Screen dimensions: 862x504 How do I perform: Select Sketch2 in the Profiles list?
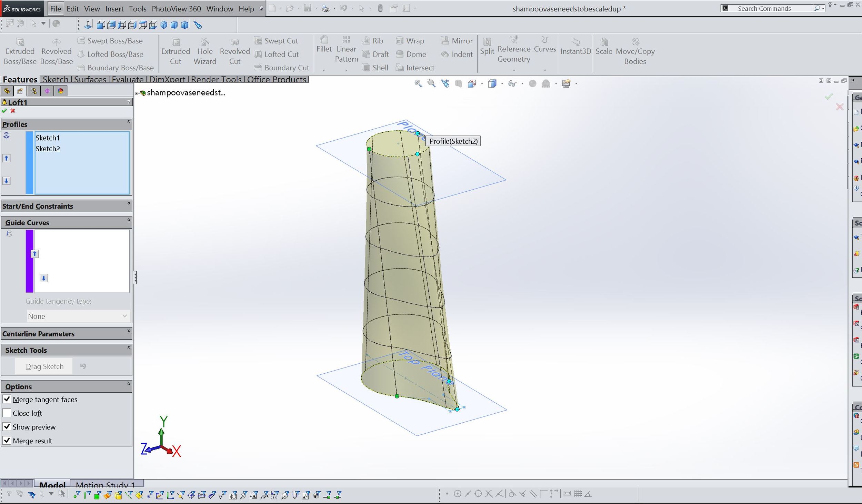coord(48,149)
